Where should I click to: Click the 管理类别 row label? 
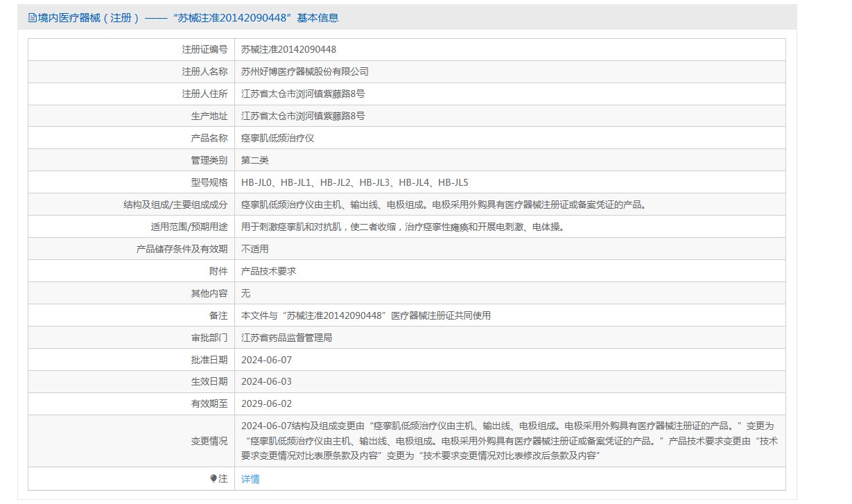pyautogui.click(x=209, y=160)
